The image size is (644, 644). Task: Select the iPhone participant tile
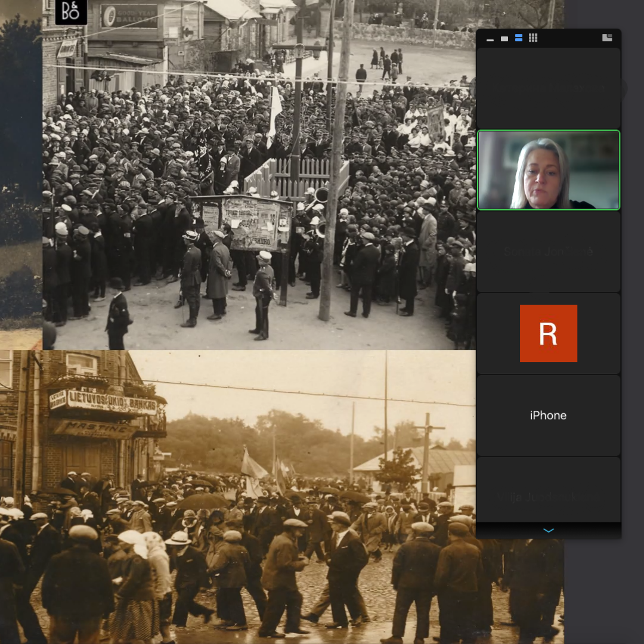point(548,415)
